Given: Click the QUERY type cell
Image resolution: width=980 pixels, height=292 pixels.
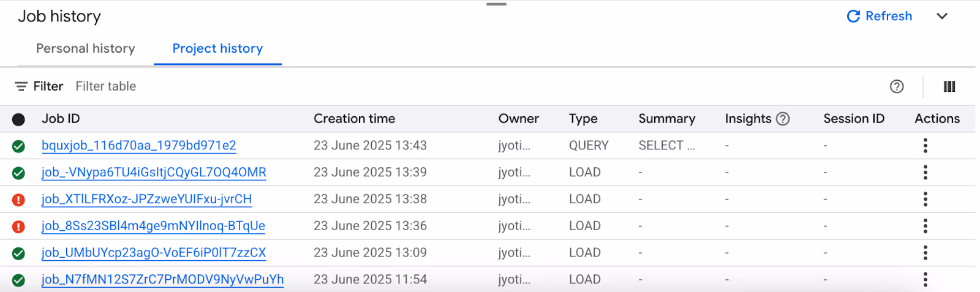Looking at the screenshot, I should (x=589, y=146).
